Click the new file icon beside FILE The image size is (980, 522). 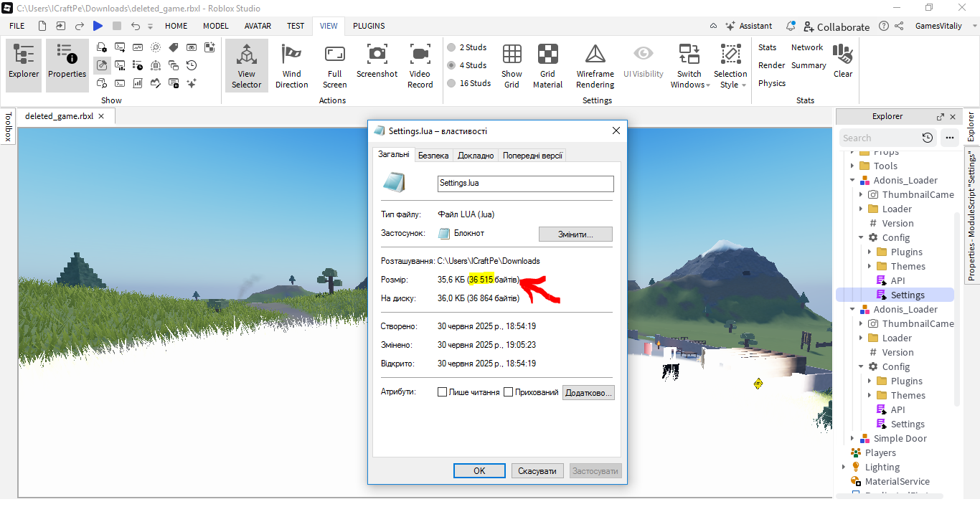coord(42,26)
